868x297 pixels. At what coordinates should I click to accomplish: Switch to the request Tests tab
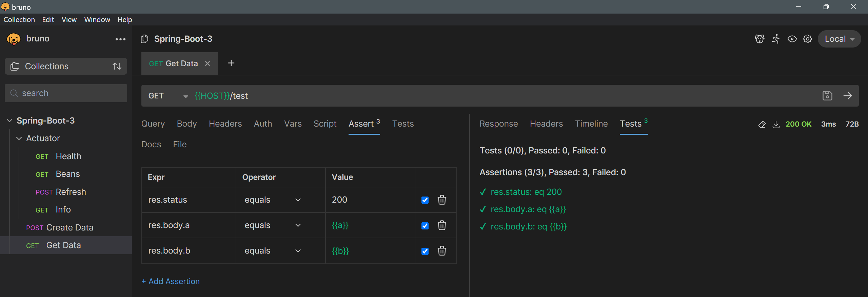[403, 124]
